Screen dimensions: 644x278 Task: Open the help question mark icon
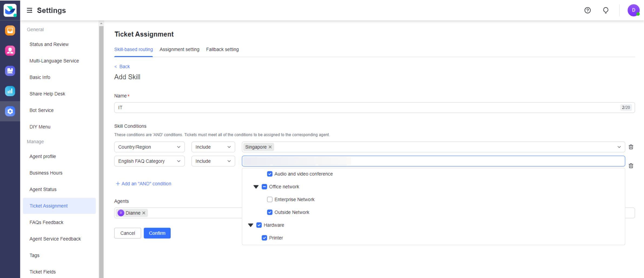pyautogui.click(x=587, y=10)
